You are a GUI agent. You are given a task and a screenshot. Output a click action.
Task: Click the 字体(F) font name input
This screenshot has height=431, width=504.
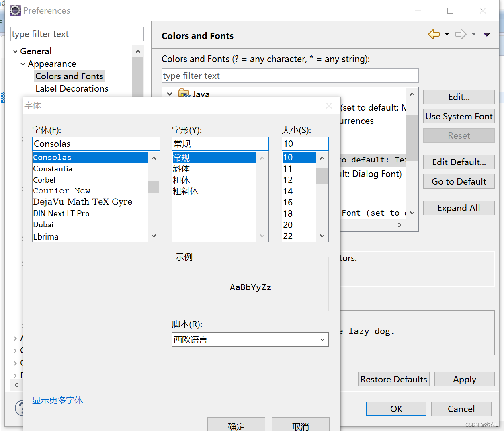(x=96, y=144)
